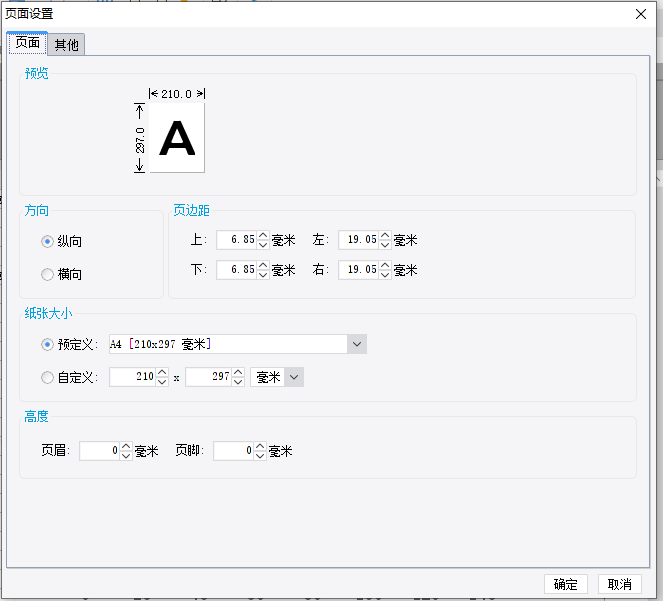Decrease the 左 margin with down arrow
This screenshot has width=663, height=601.
pos(385,245)
